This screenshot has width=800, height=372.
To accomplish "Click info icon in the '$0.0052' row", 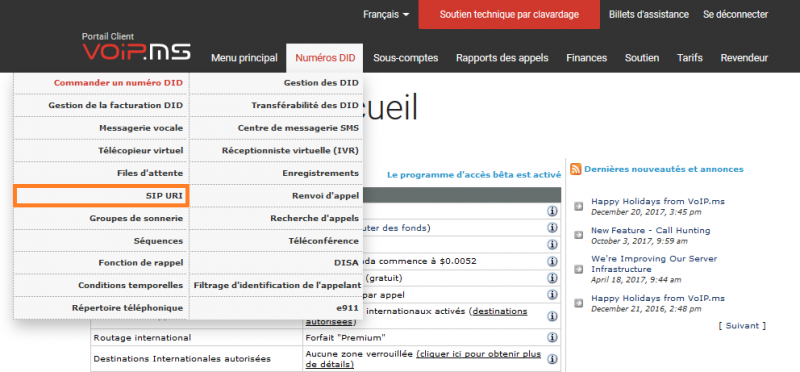I will (552, 261).
